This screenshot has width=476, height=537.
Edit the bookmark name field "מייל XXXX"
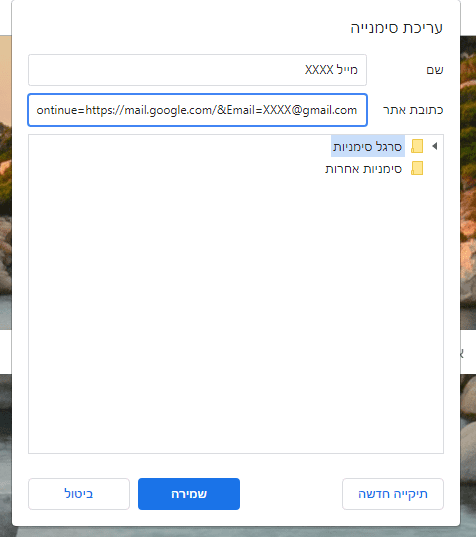click(x=197, y=70)
